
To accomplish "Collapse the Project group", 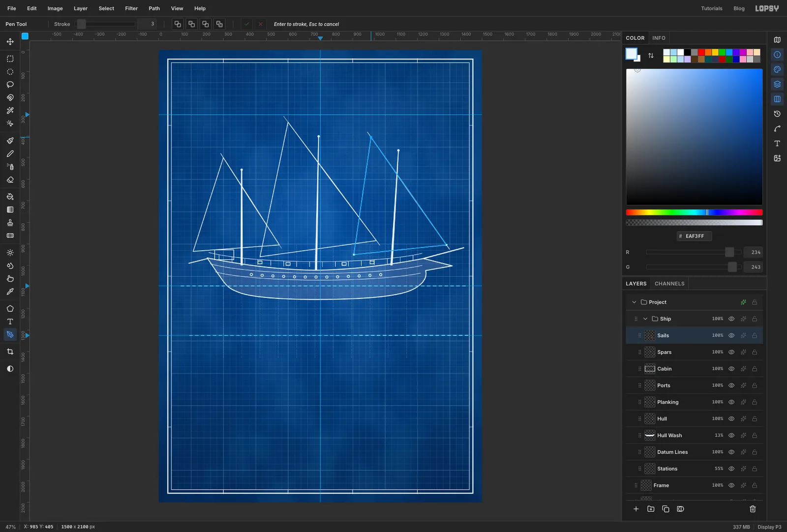I will (634, 302).
